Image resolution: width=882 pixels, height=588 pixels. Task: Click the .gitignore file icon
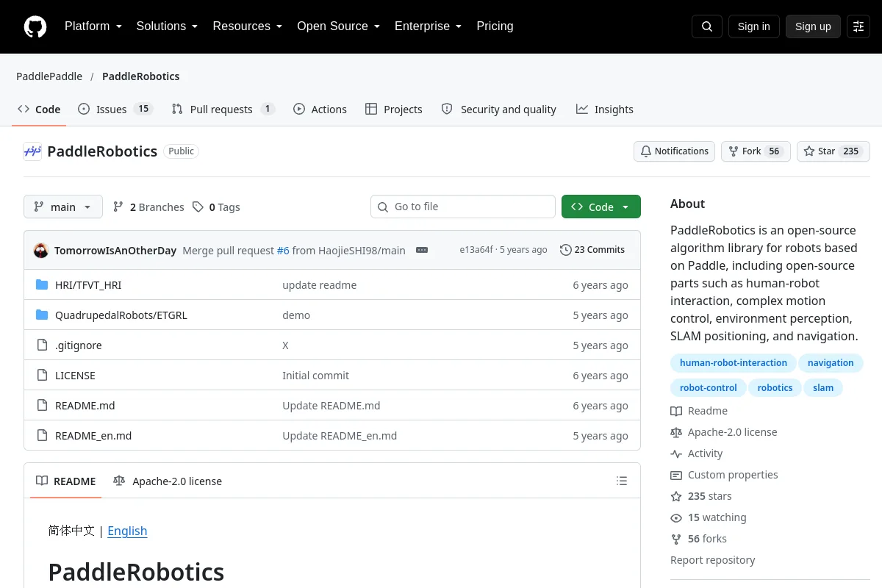(42, 345)
